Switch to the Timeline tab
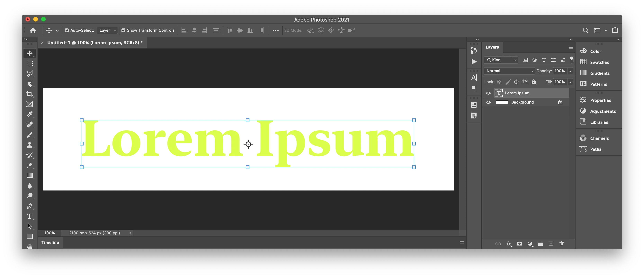Screen dimensions: 644x278 (x=50, y=243)
